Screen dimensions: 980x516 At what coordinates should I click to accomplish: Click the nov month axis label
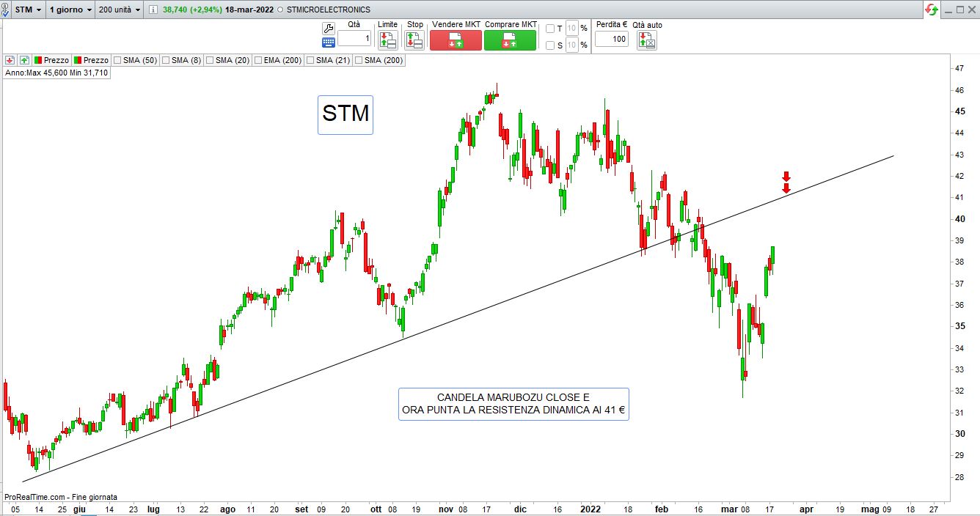tap(446, 508)
